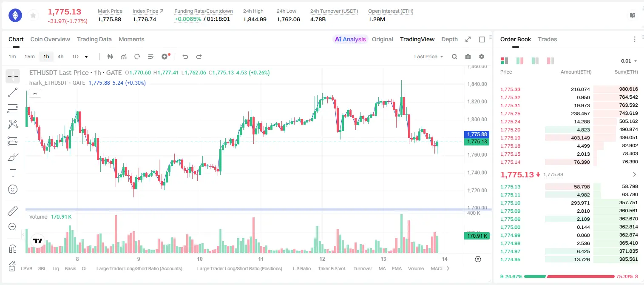The image size is (644, 285).
Task: Expand the timeframe dropdown arrow after 1D
Action: 86,57
